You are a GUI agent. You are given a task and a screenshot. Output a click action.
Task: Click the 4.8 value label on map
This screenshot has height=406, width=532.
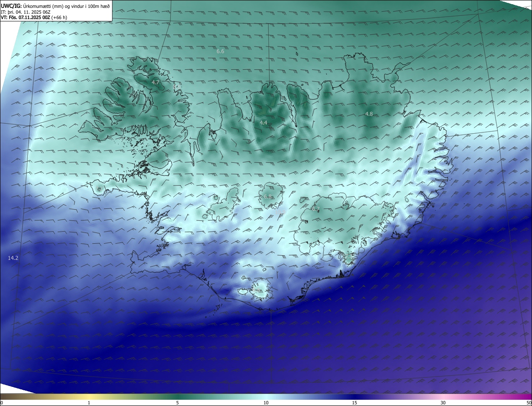pos(369,114)
